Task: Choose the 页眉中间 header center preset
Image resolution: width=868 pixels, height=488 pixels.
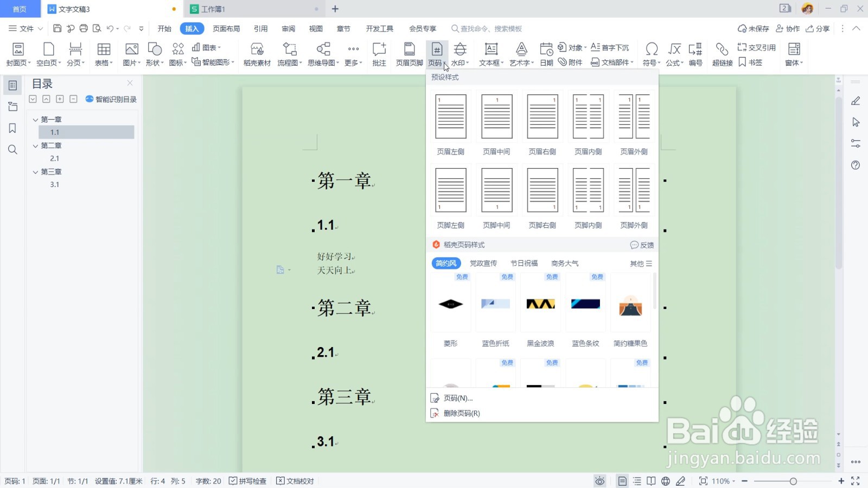Action: click(497, 124)
